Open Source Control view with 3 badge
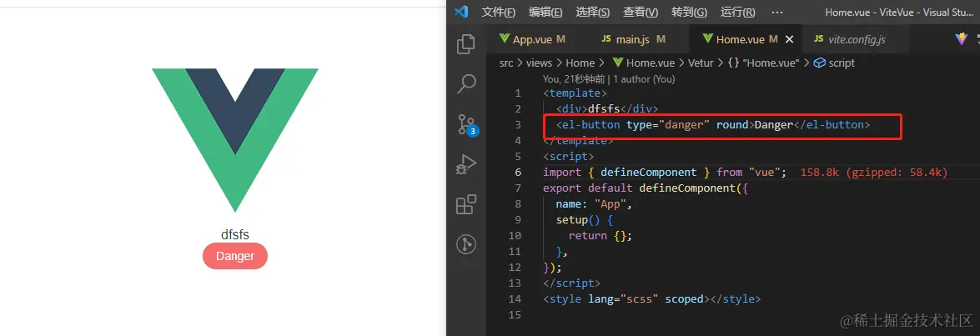The height and width of the screenshot is (336, 980). pos(467,124)
